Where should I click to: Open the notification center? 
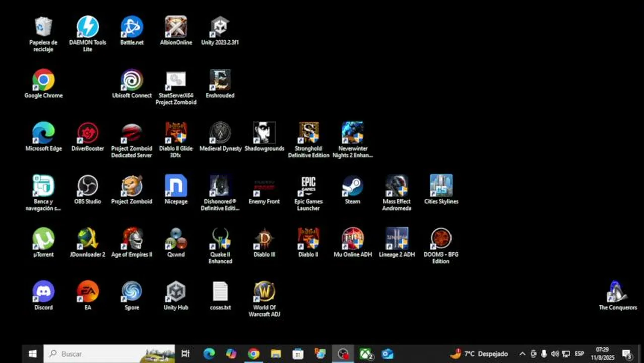tap(627, 354)
